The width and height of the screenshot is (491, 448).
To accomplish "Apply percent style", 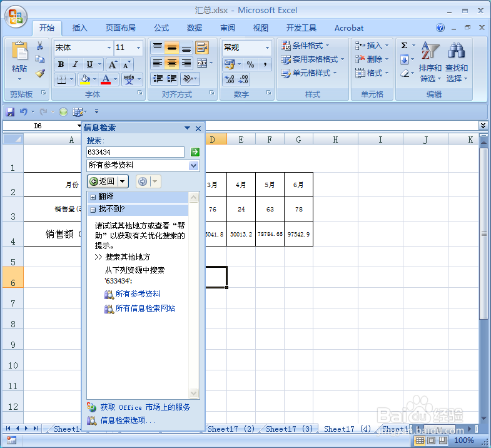I will (x=251, y=64).
